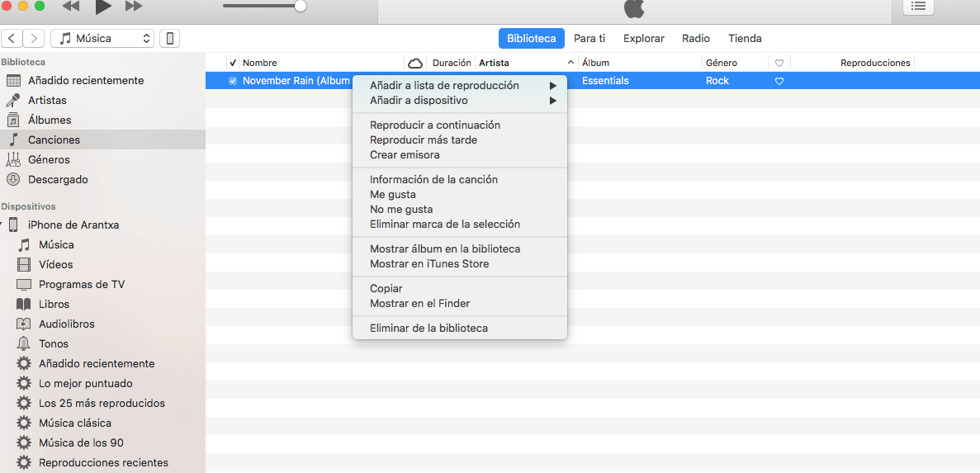980x473 pixels.
Task: Sort by the Artista column header
Action: click(494, 63)
